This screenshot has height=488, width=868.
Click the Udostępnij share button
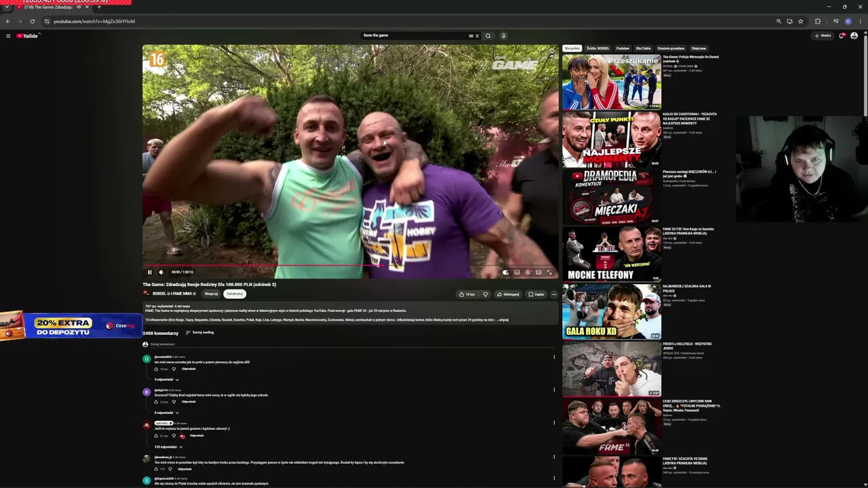pos(508,294)
